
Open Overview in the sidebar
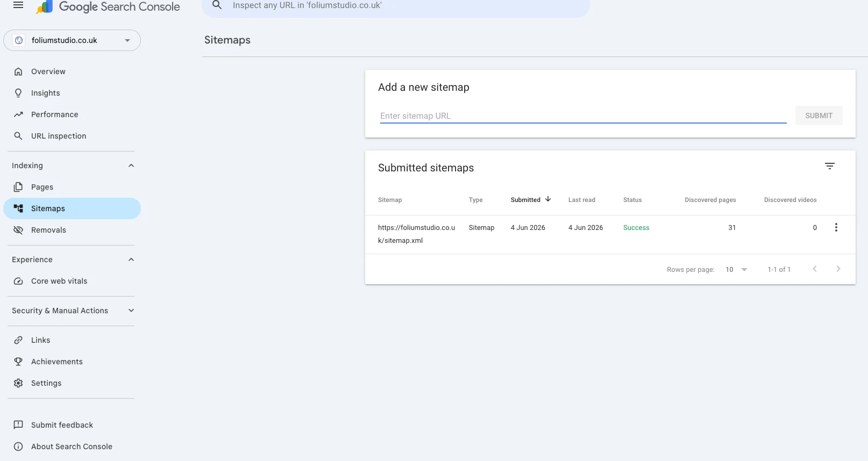click(72, 71)
